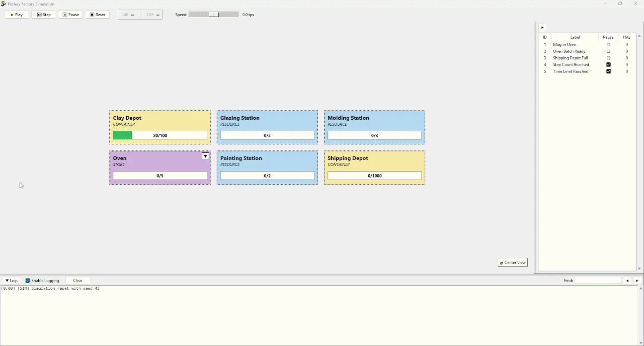Click the Center View button
This screenshot has width=644, height=346.
[513, 263]
